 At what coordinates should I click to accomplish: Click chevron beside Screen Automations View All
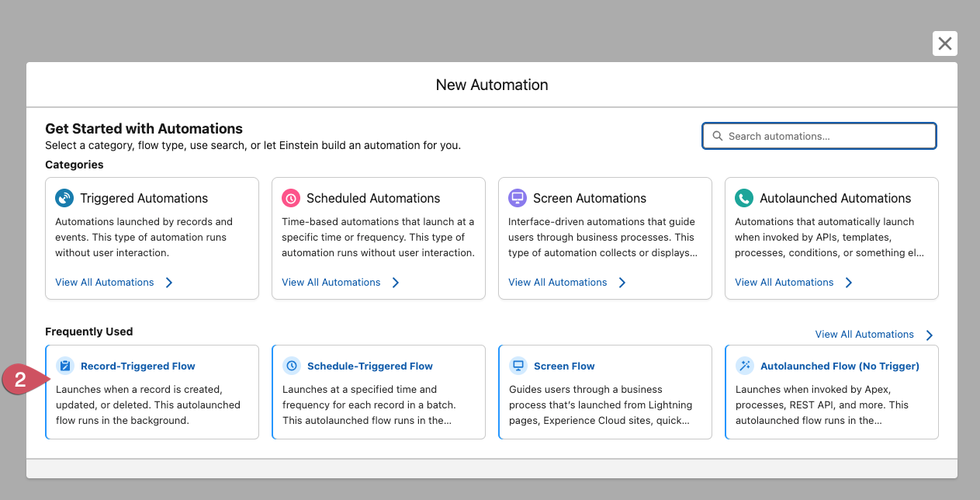622,283
